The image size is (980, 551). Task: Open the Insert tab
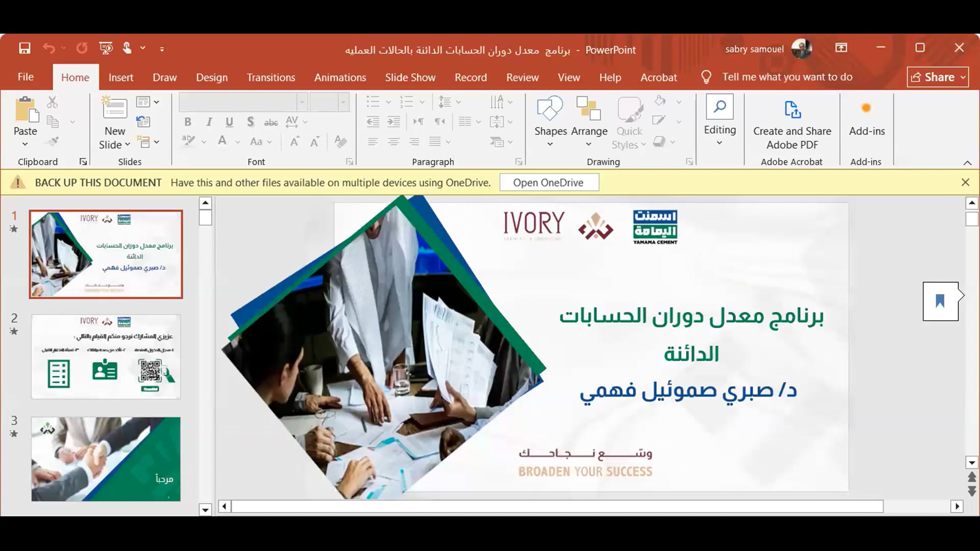coord(121,77)
